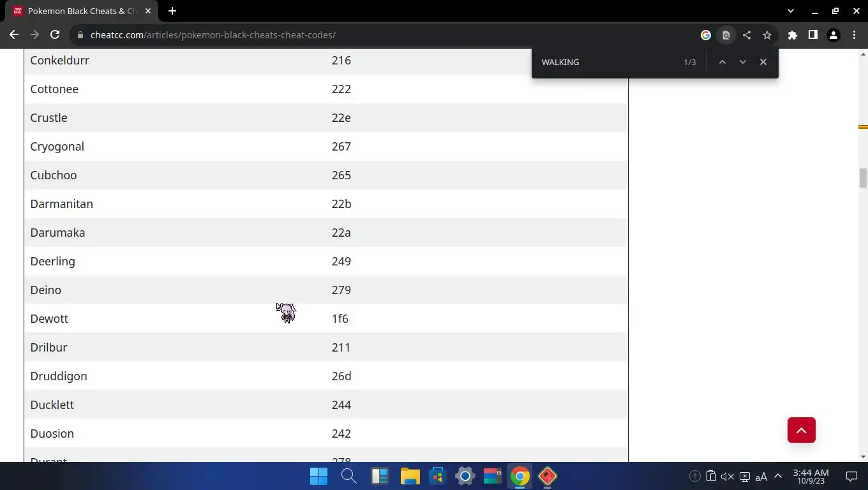Share this page via the share icon
The image size is (868, 490).
pos(747,35)
